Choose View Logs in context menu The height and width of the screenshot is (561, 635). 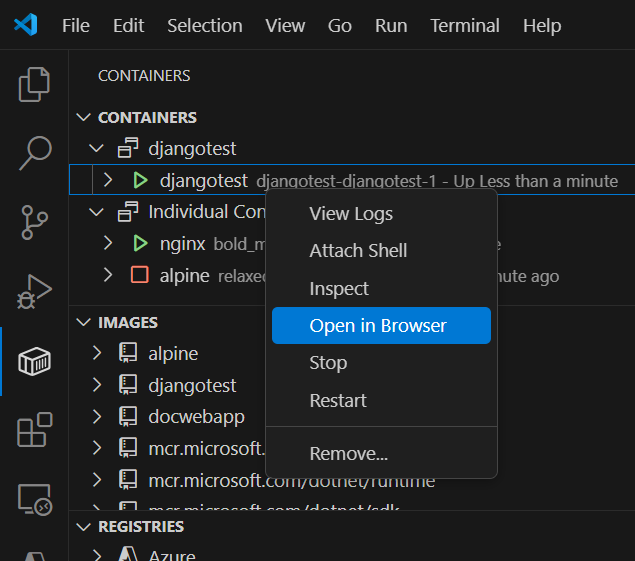pyautogui.click(x=351, y=213)
